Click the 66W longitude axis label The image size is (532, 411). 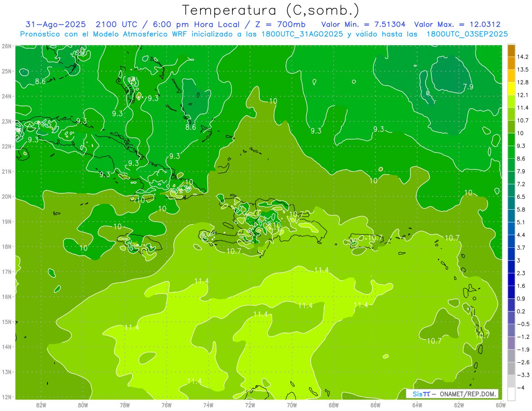(375, 405)
